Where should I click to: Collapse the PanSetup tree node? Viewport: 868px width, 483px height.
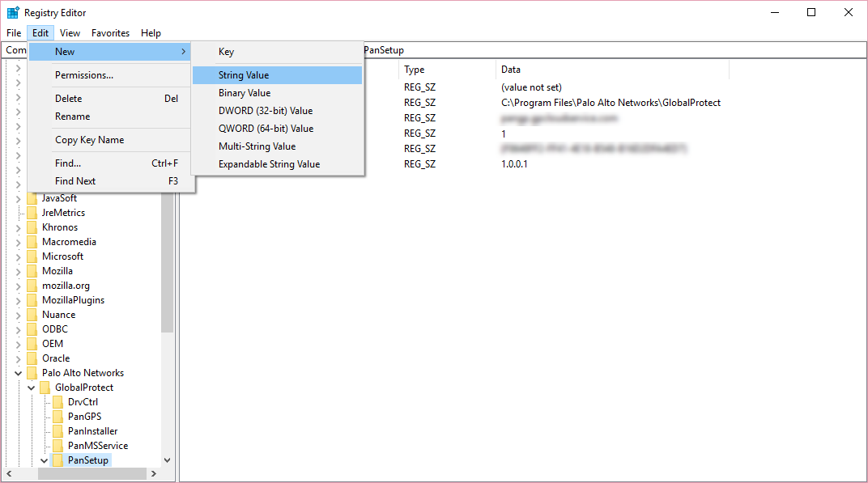(45, 461)
